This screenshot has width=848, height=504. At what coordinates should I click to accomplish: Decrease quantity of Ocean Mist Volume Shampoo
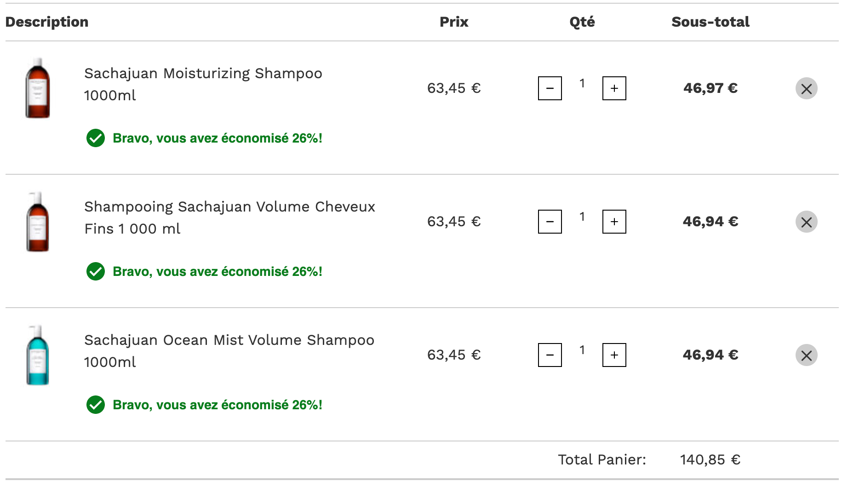550,355
